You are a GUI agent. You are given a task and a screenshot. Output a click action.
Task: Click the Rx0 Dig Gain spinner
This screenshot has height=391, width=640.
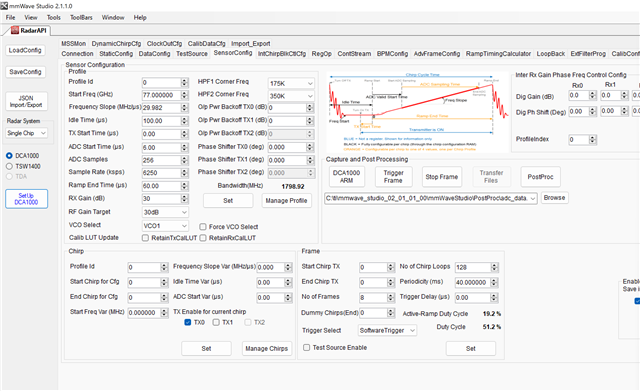pos(593,96)
